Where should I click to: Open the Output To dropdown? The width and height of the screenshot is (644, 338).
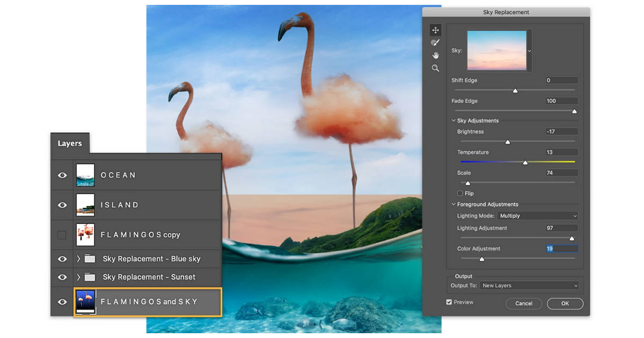[x=529, y=285]
